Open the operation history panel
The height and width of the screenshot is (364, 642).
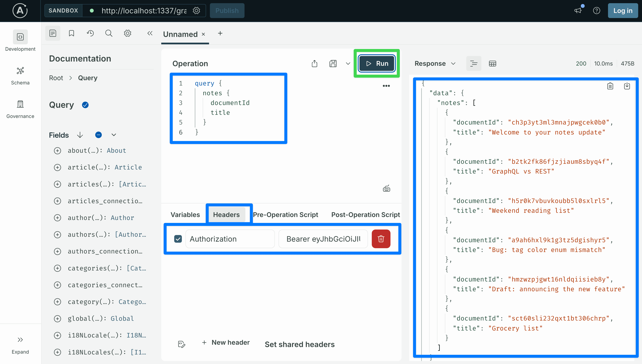pyautogui.click(x=90, y=33)
